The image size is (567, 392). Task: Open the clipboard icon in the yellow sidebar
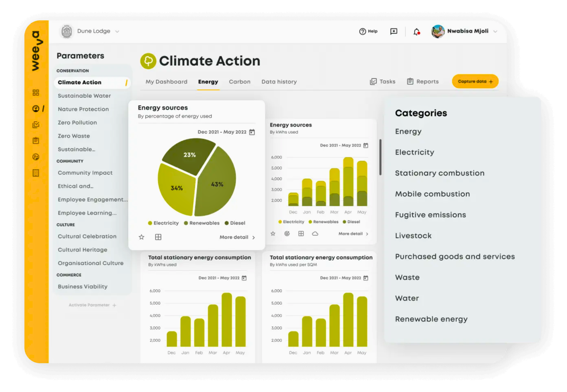pyautogui.click(x=36, y=141)
